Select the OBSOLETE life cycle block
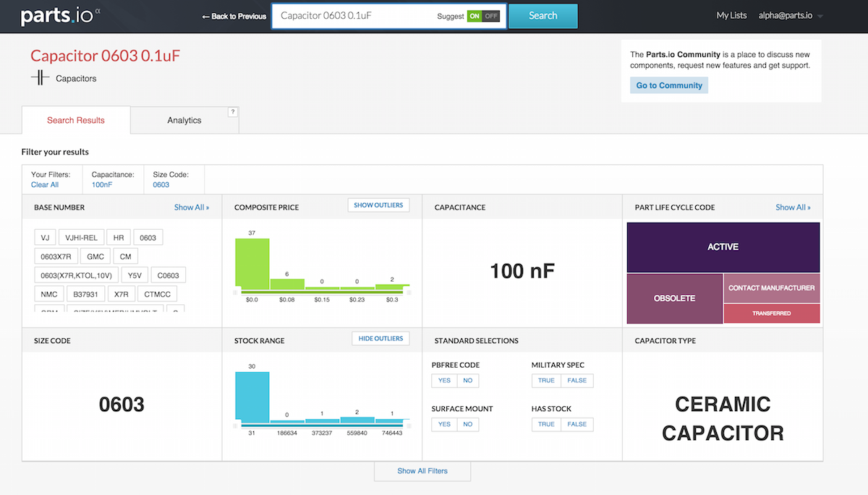The width and height of the screenshot is (868, 495). click(675, 298)
